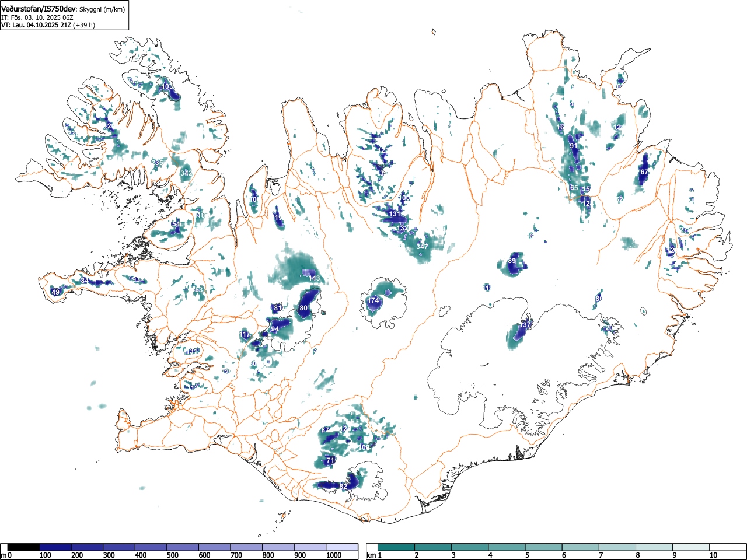
Task: Click the "94" visibility value on the map
Action: (275, 329)
